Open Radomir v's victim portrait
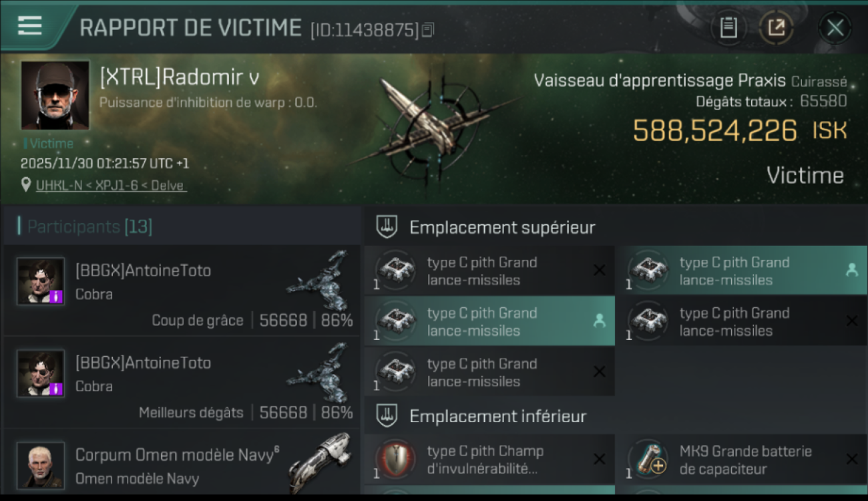Viewport: 868px width, 501px height. pos(55,95)
